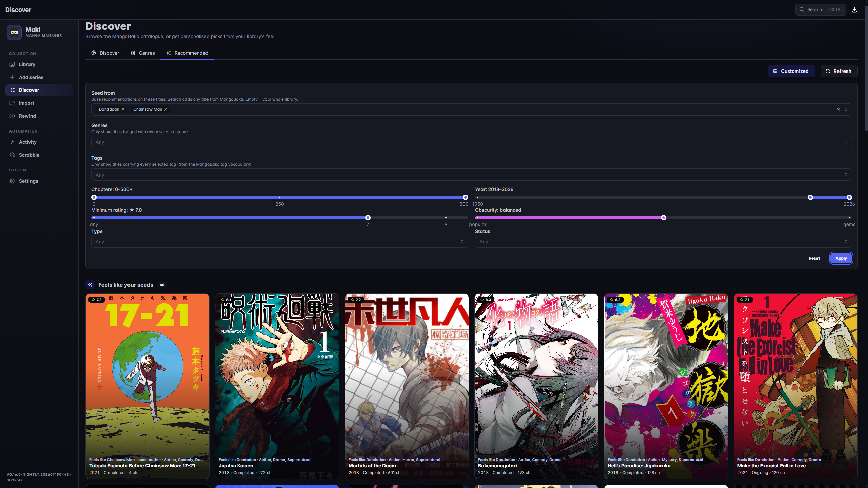868x488 pixels.
Task: Remove the Dandadan seed chip
Action: (123, 109)
